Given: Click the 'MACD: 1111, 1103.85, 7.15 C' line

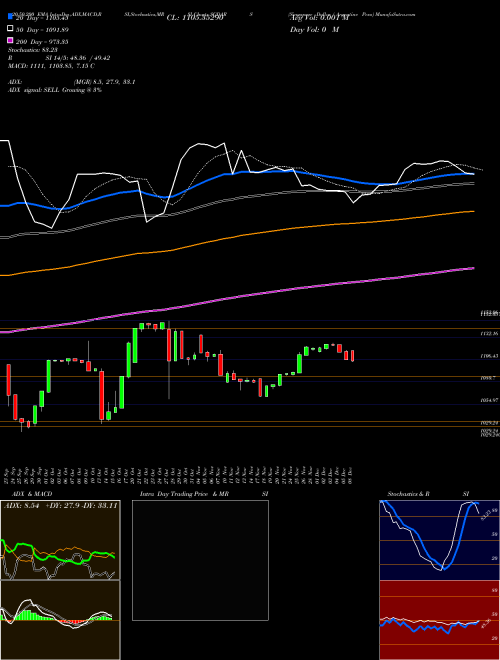Looking at the screenshot, I should [x=51, y=66].
